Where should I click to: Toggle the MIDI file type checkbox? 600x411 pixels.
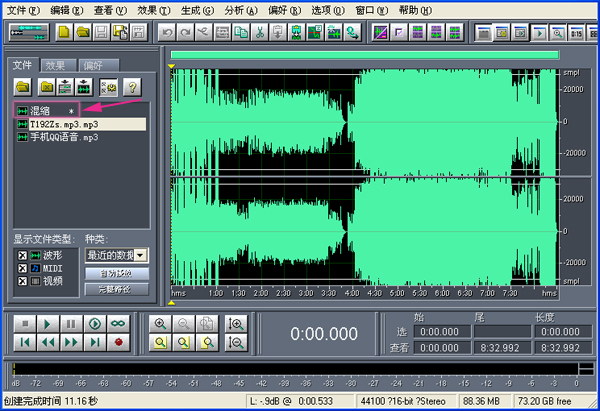point(23,268)
